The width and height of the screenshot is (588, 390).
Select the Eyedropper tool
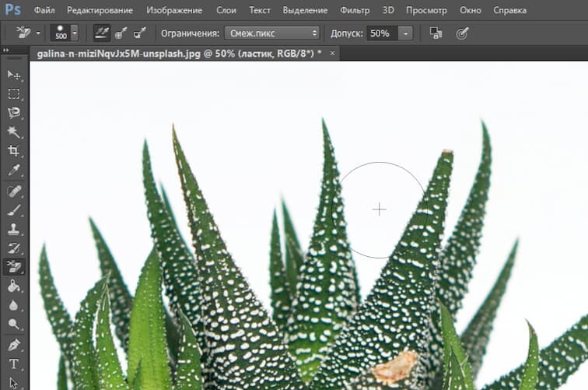tap(14, 170)
